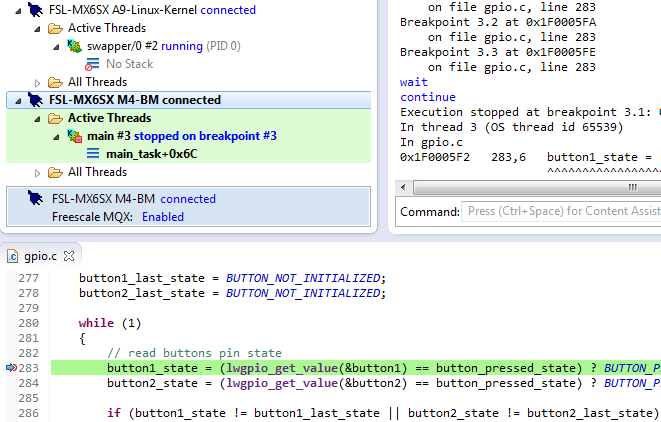Click the command console horizontal scrollbar thumb

tap(536, 188)
